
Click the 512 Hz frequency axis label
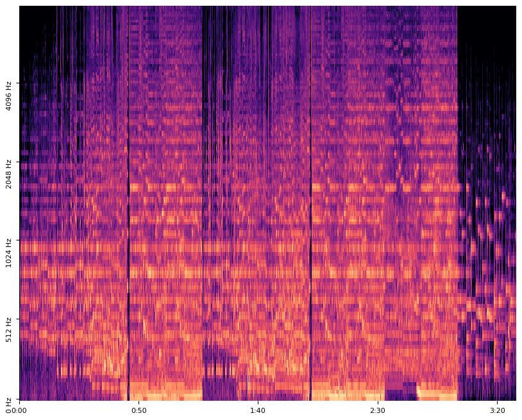(8, 330)
